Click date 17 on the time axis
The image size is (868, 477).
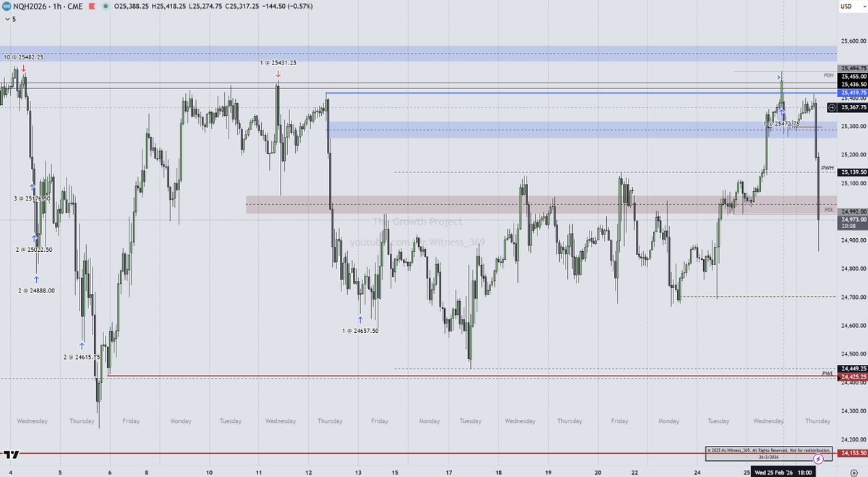pyautogui.click(x=450, y=472)
